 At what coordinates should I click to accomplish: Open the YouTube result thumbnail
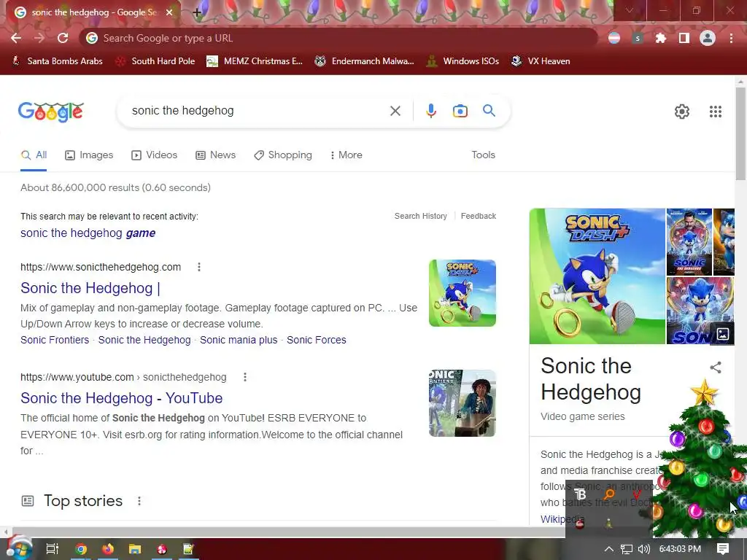(462, 402)
